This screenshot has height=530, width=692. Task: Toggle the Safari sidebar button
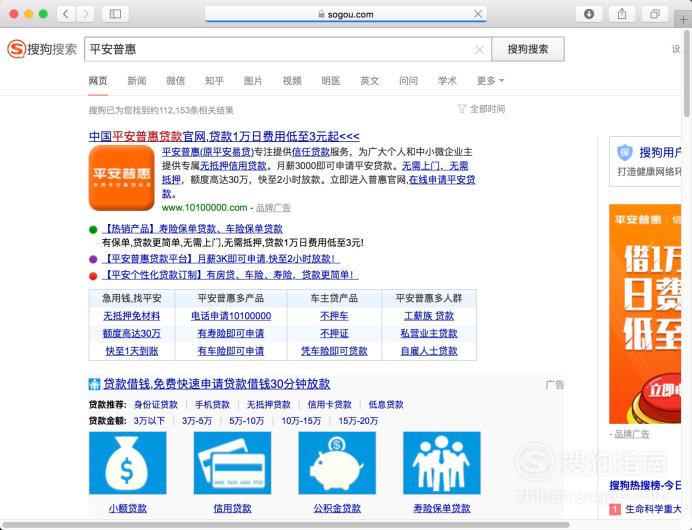click(x=115, y=14)
